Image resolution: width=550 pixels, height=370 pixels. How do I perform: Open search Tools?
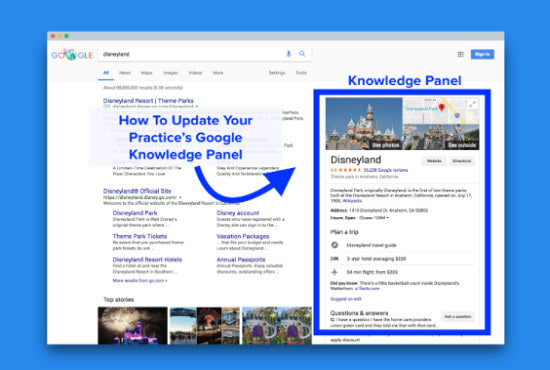301,73
